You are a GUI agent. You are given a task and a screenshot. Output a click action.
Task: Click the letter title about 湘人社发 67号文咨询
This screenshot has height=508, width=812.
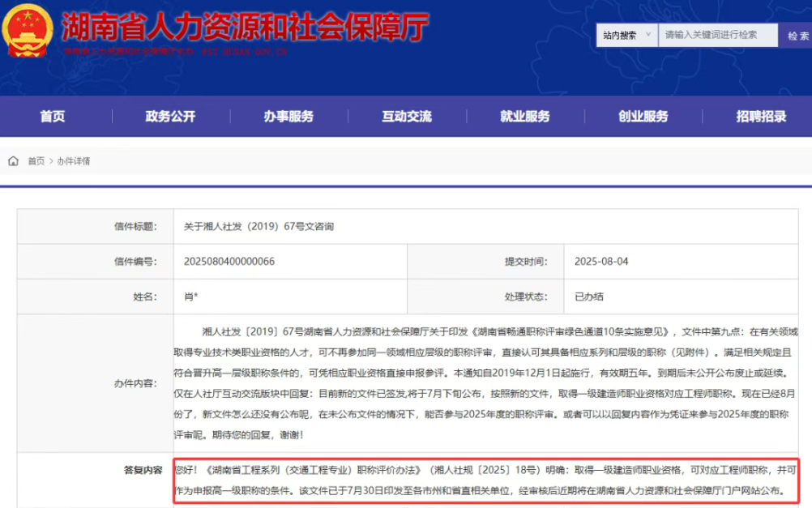[259, 227]
